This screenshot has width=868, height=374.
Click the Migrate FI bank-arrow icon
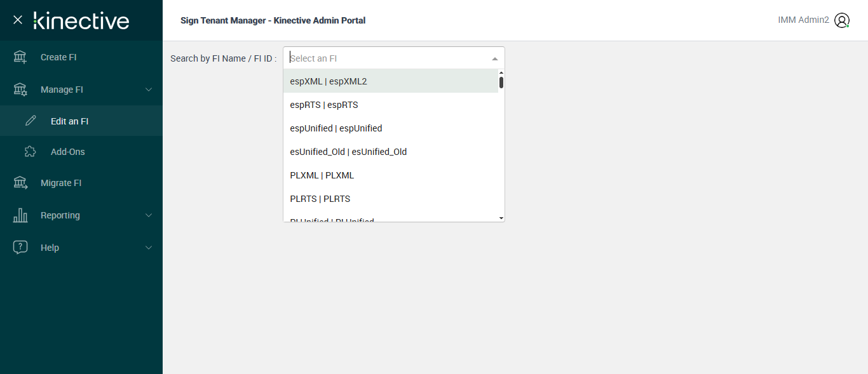pos(20,183)
